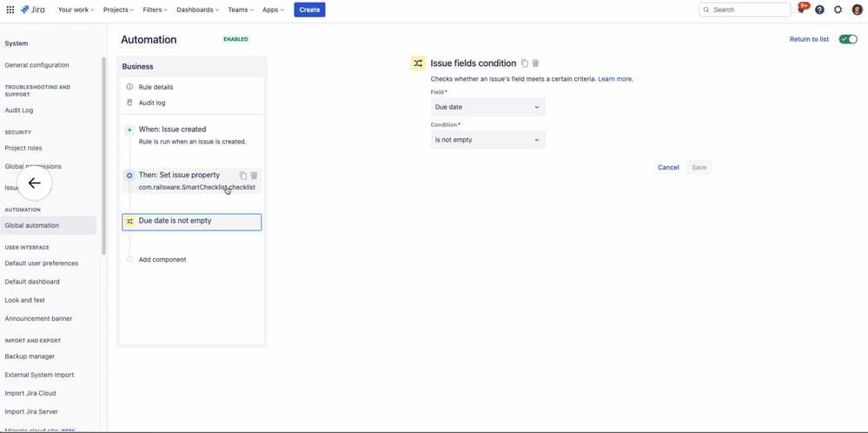
Task: Copy the Issue fields condition component
Action: (x=525, y=63)
